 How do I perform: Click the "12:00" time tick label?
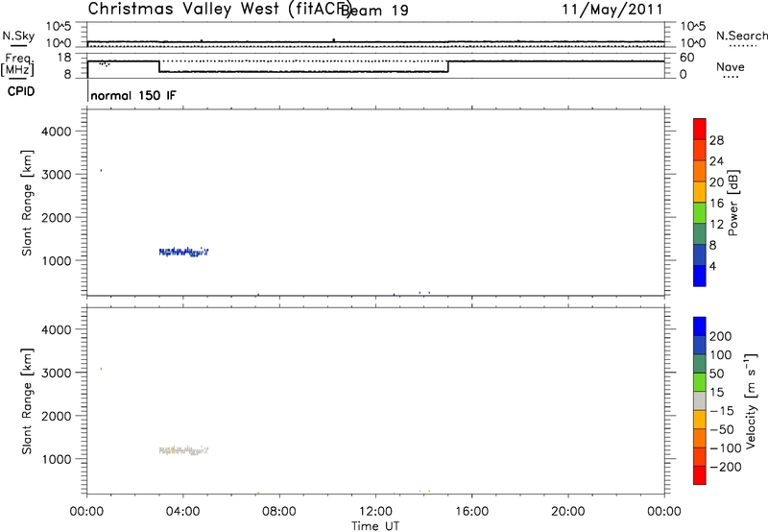click(x=375, y=512)
